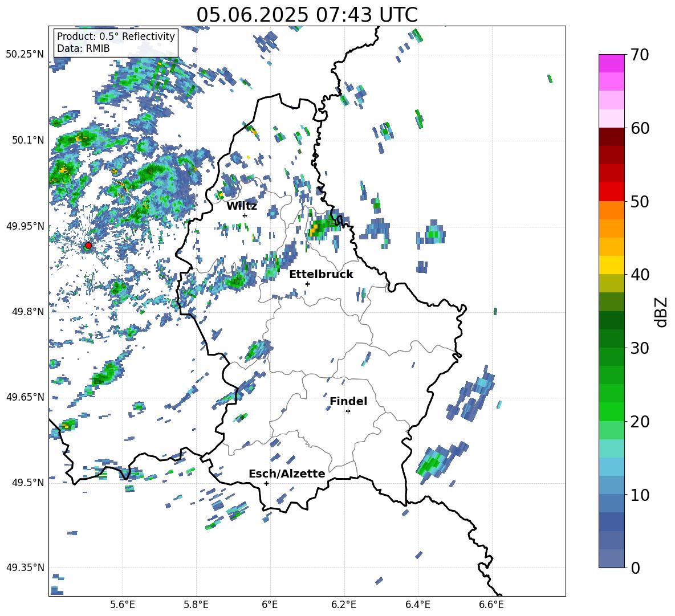Click the 5.6°E longitude label
This screenshot has height=616, width=675.
point(123,605)
